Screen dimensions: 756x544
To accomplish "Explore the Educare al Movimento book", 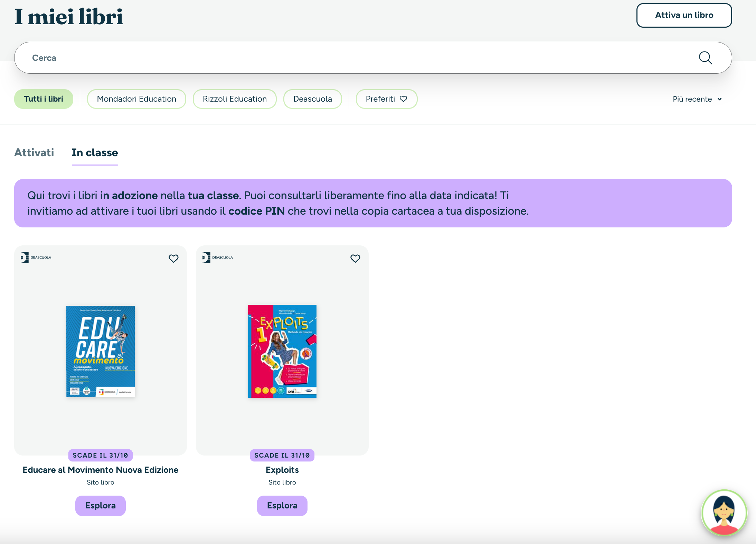I will [x=101, y=506].
